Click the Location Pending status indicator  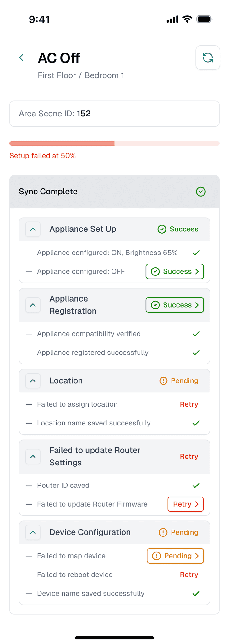179,381
